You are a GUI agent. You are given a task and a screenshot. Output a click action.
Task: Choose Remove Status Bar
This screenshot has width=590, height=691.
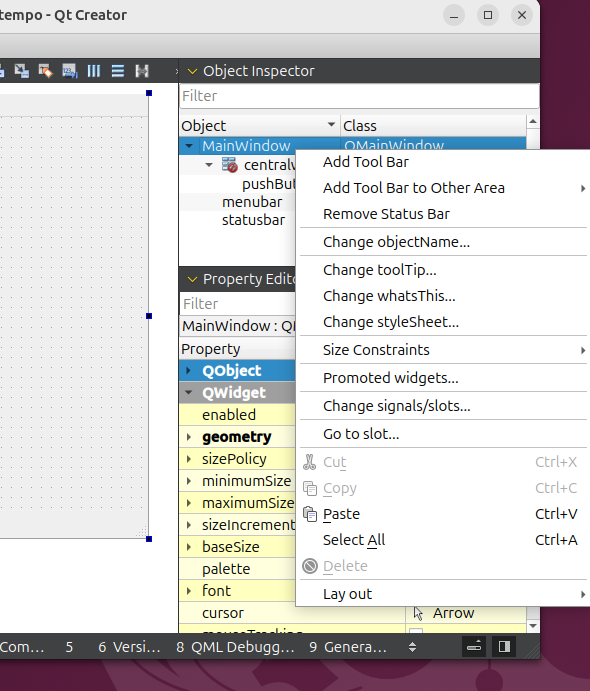coord(444,214)
